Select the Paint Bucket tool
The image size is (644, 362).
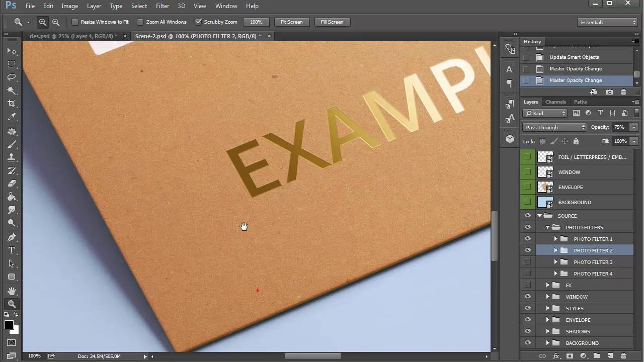(12, 197)
